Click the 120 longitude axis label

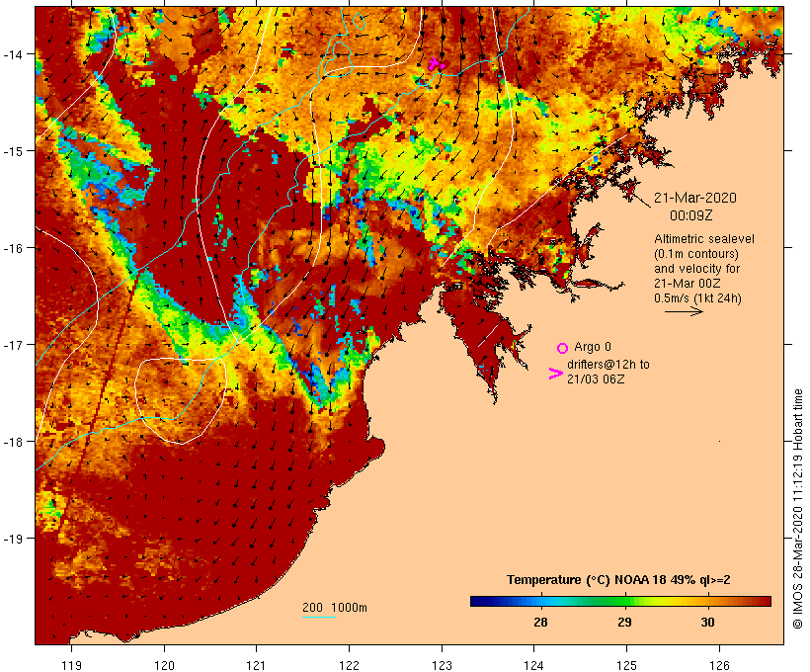164,665
